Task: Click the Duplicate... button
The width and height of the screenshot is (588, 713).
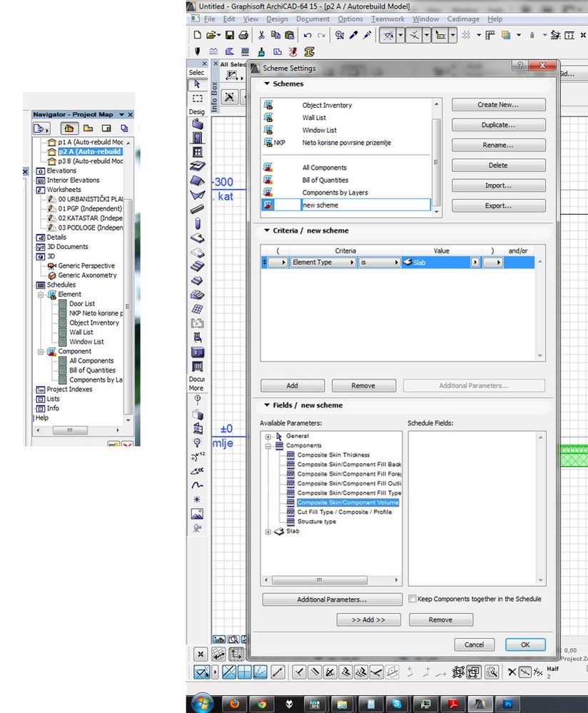Action: coord(498,125)
